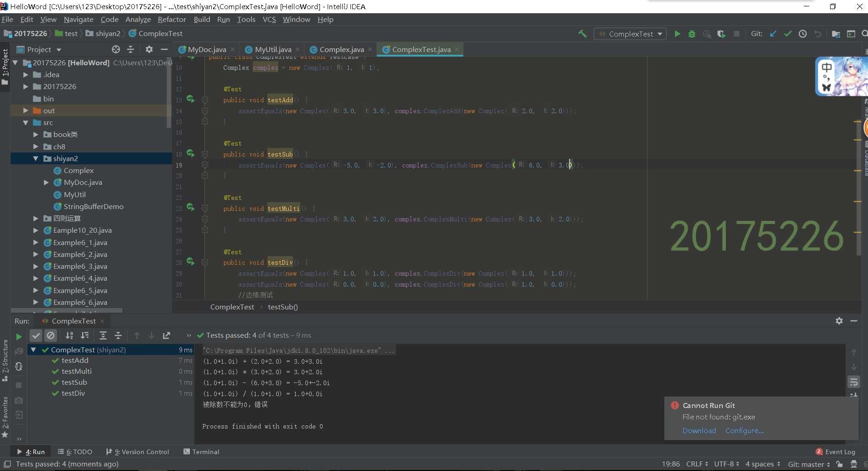Open 6: TODO tool window

click(75, 452)
